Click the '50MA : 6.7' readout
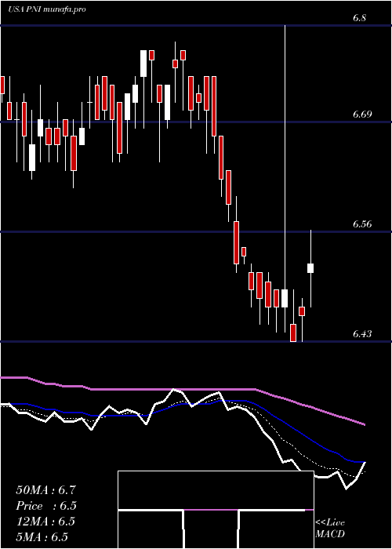 point(45,489)
